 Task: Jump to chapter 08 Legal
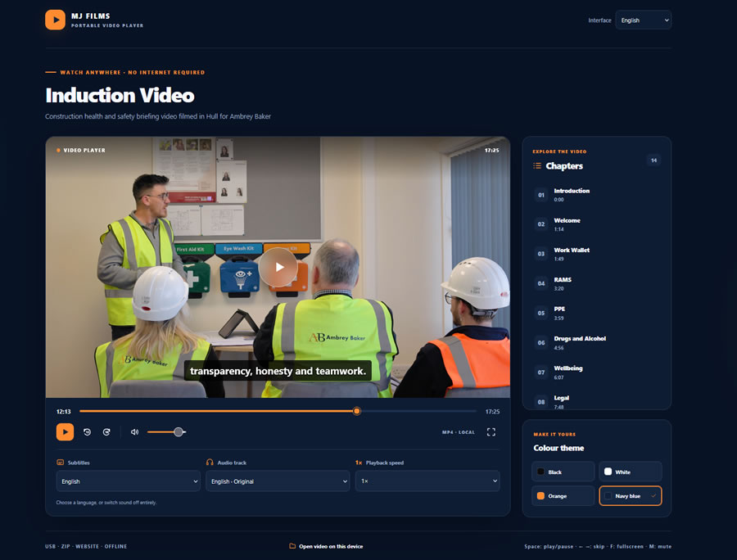[x=597, y=401]
